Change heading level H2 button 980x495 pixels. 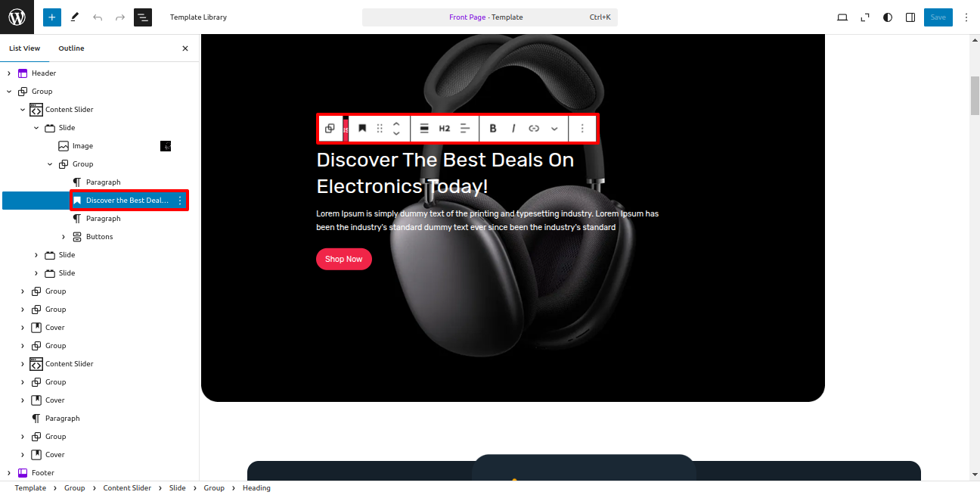coord(445,129)
